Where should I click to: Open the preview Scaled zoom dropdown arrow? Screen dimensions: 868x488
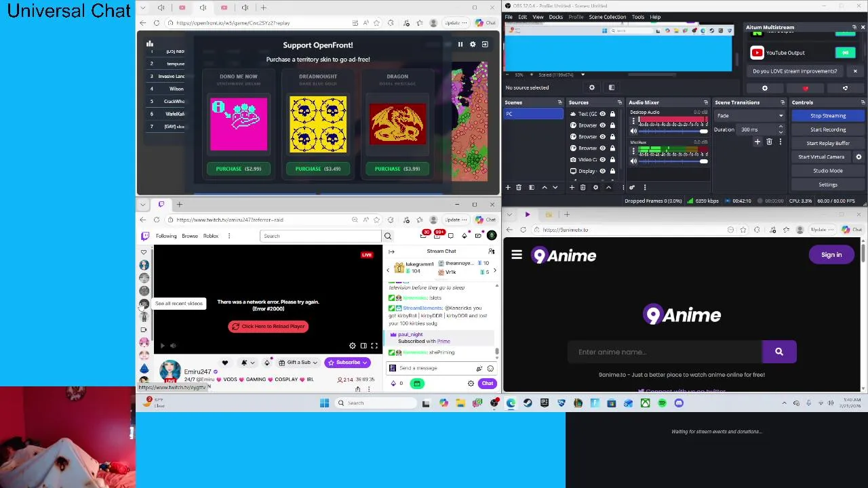click(583, 75)
